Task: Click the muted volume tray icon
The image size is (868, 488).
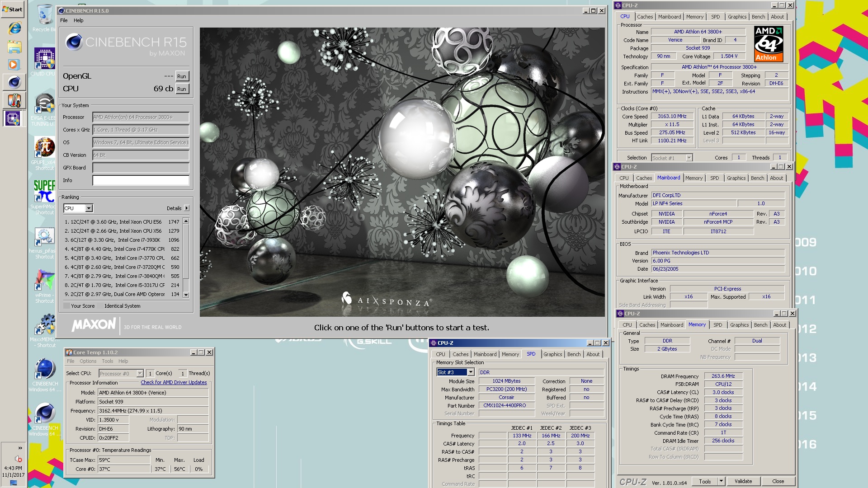Action: pos(19,459)
